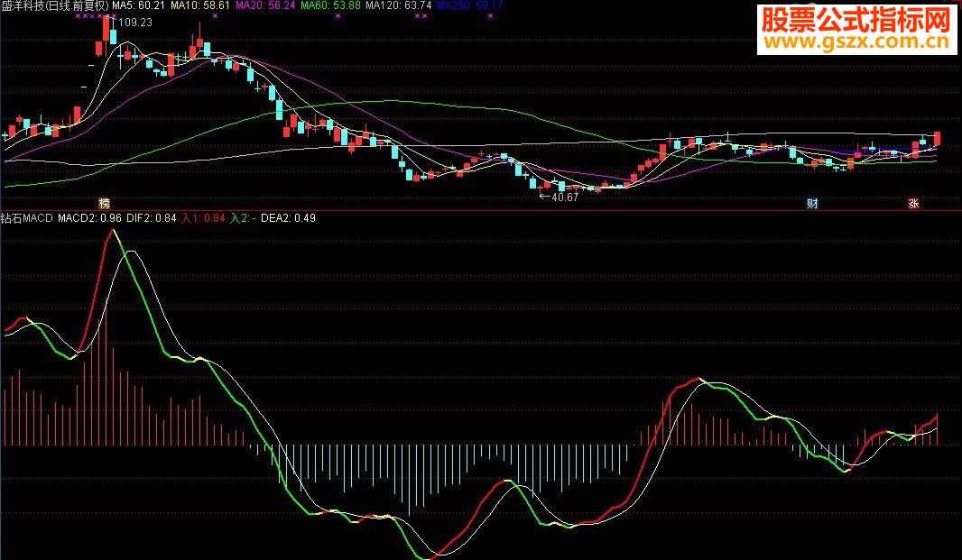This screenshot has height=560, width=962.
Task: Click the MA120: 63.74 label
Action: tap(399, 5)
